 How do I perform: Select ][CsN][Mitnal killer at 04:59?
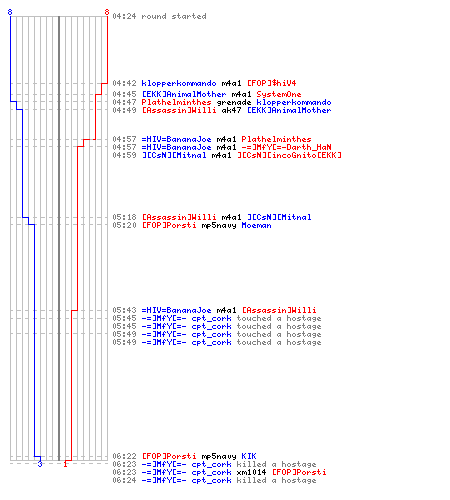[x=174, y=155]
